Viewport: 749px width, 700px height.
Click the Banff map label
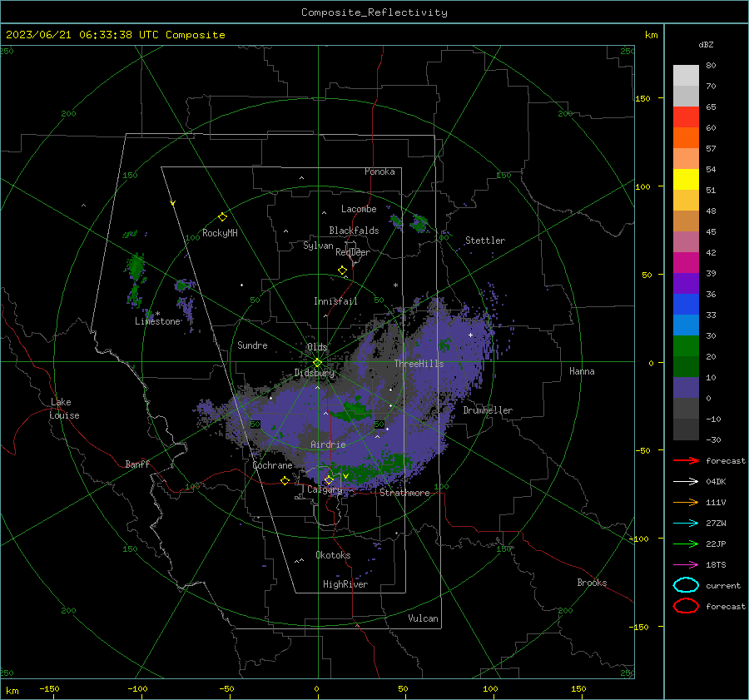pyautogui.click(x=137, y=464)
